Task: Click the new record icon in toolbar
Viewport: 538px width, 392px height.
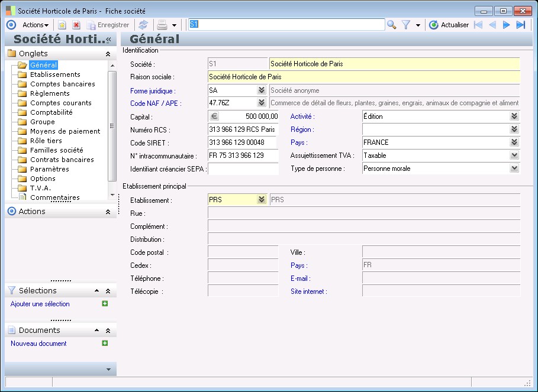Action: (62, 25)
